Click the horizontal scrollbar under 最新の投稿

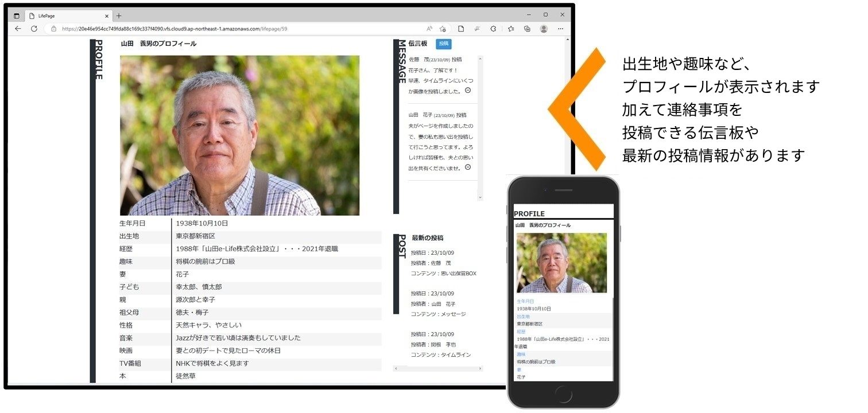(437, 368)
